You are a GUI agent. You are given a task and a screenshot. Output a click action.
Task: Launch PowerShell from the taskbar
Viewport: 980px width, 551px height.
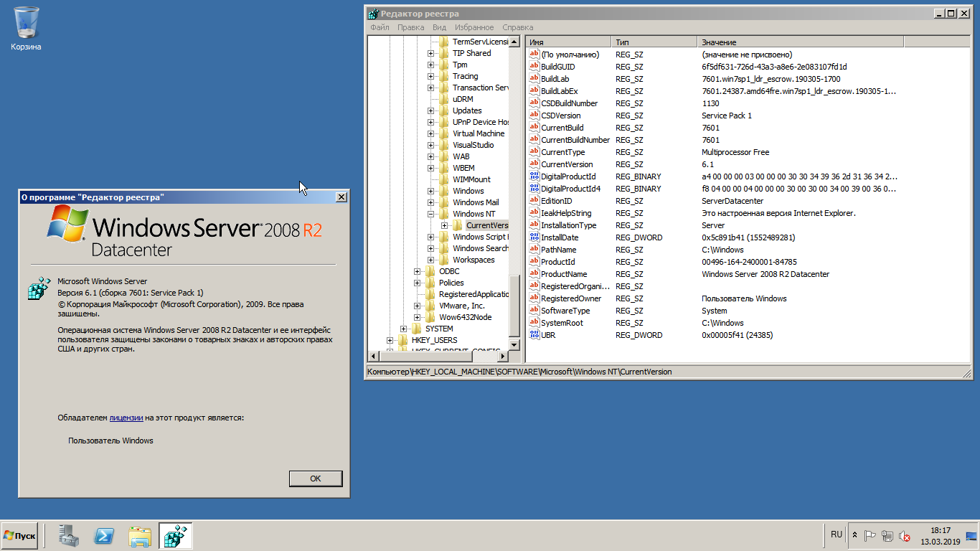tap(105, 535)
